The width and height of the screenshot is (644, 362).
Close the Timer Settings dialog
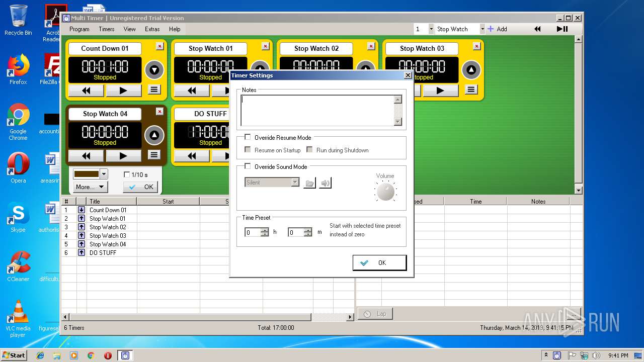click(x=408, y=75)
